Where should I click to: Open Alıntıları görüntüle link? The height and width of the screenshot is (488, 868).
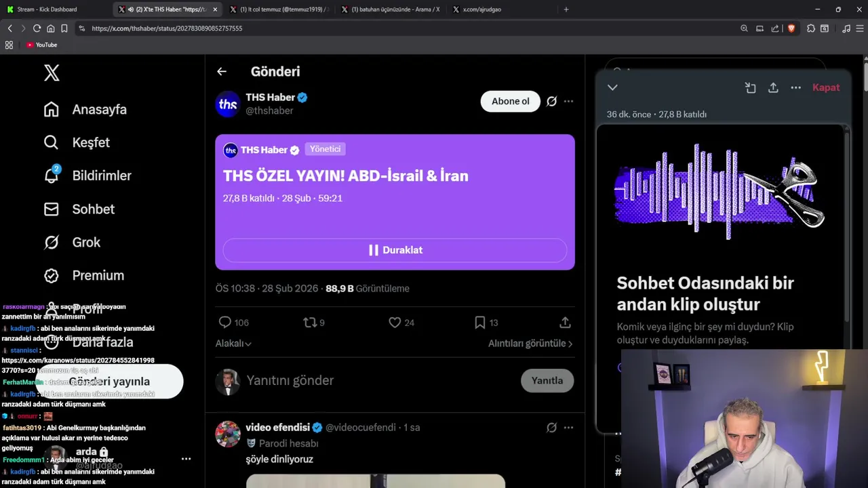[x=530, y=344]
